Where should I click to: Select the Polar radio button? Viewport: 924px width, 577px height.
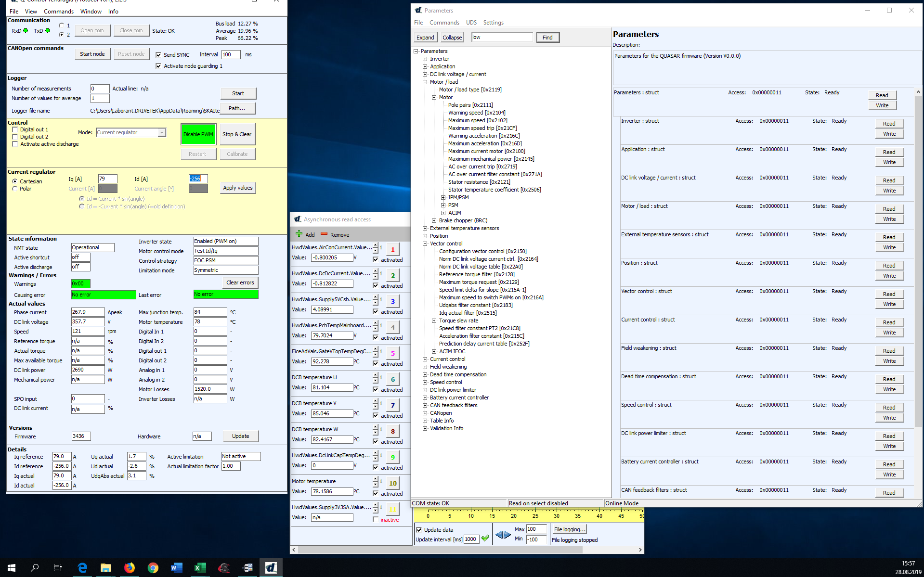click(x=14, y=189)
